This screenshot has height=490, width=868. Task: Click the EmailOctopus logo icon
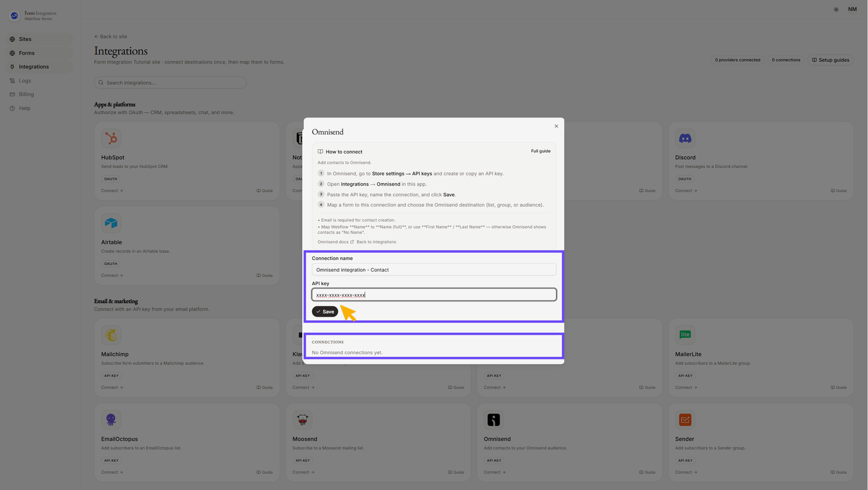click(111, 420)
